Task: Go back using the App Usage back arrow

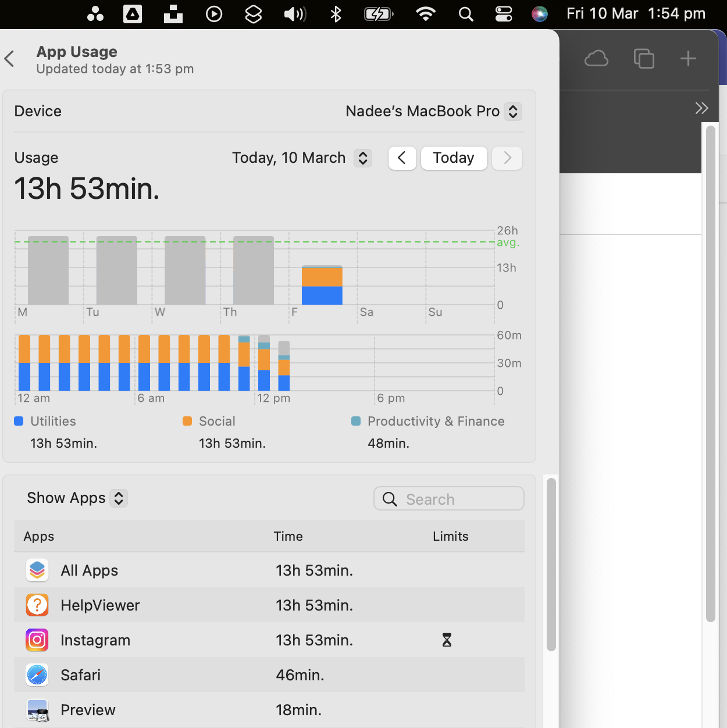Action: pyautogui.click(x=9, y=59)
